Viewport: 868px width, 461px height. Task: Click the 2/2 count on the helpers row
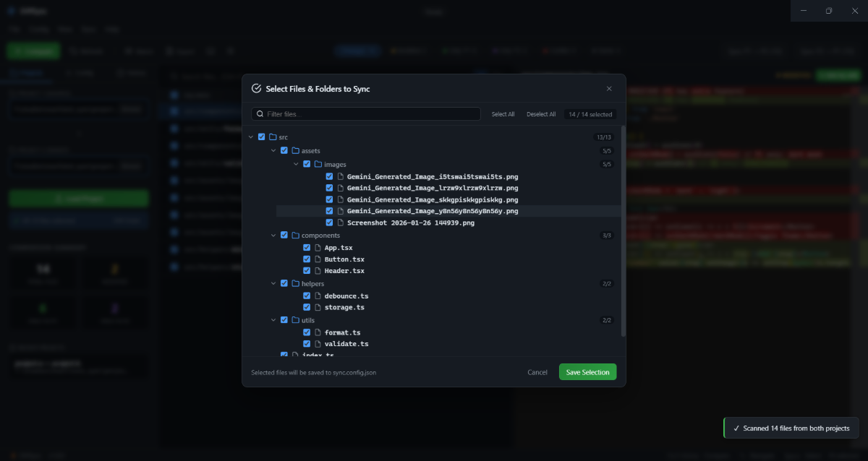tap(606, 283)
